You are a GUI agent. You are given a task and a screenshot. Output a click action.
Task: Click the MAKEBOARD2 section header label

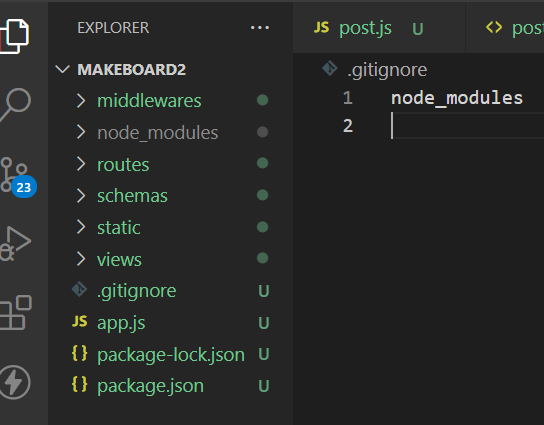tap(131, 69)
